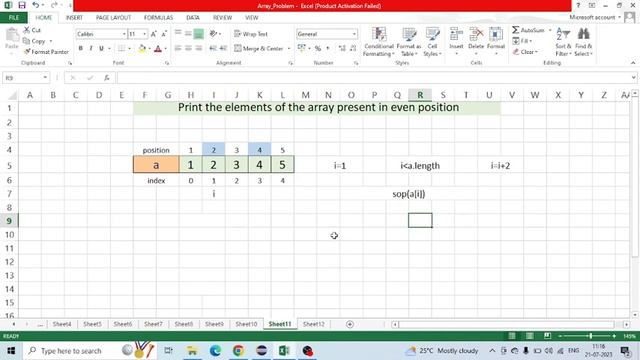Open Find & Select binoculars menu
Screen dimensions: 640x360
[x=584, y=42]
